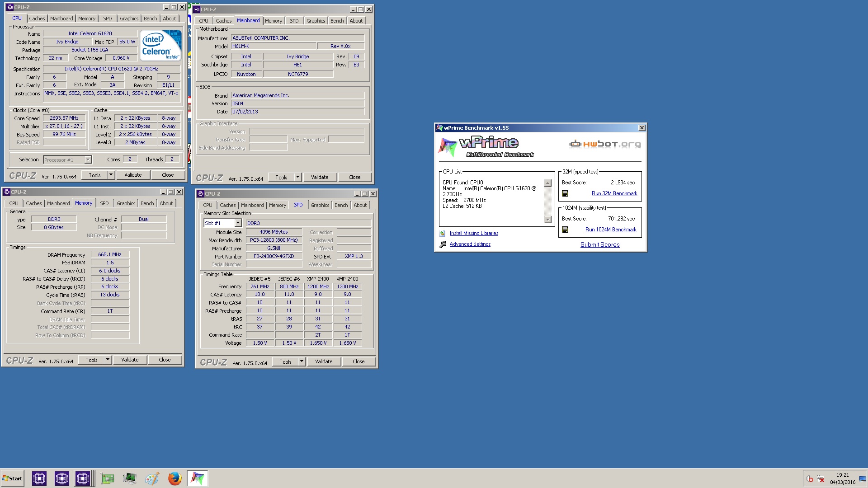Image resolution: width=868 pixels, height=488 pixels.
Task: Click title bar icon of SPD CPU-Z window
Action: [x=201, y=194]
